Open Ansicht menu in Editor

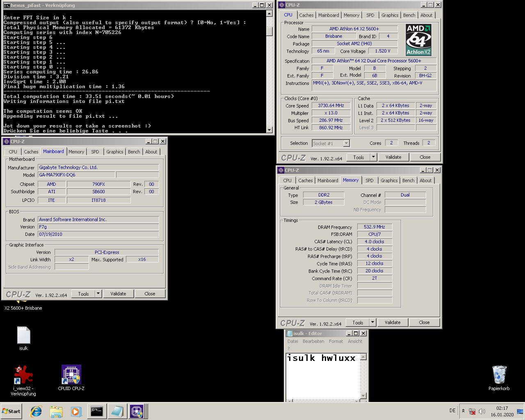tap(355, 341)
